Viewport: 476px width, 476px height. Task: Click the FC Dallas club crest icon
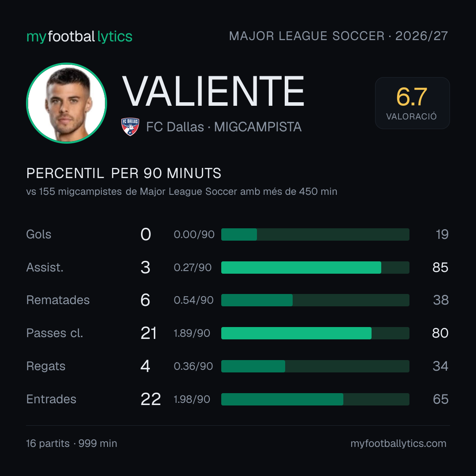130,126
